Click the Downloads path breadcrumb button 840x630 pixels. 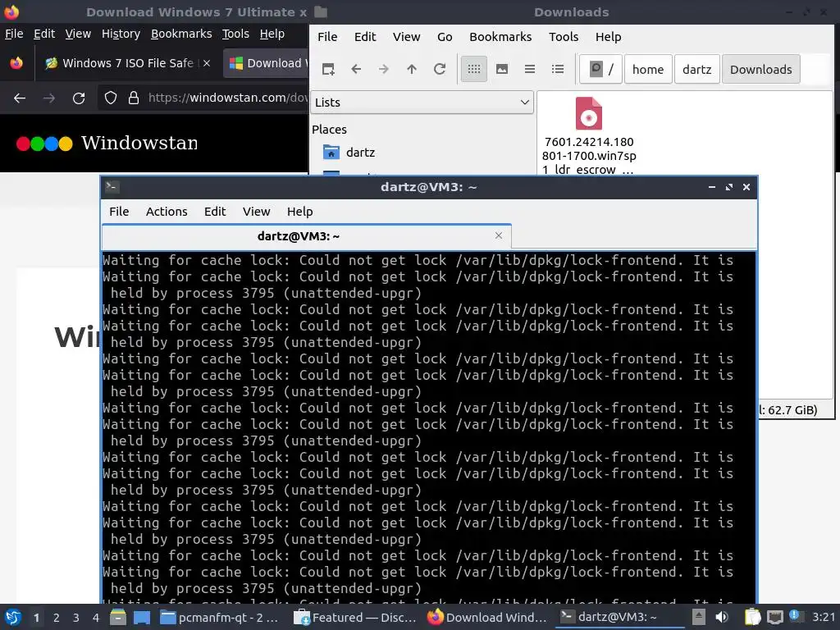[x=760, y=69]
